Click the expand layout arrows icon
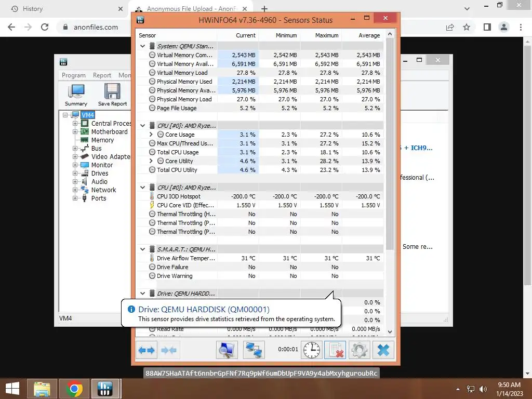 [147, 350]
